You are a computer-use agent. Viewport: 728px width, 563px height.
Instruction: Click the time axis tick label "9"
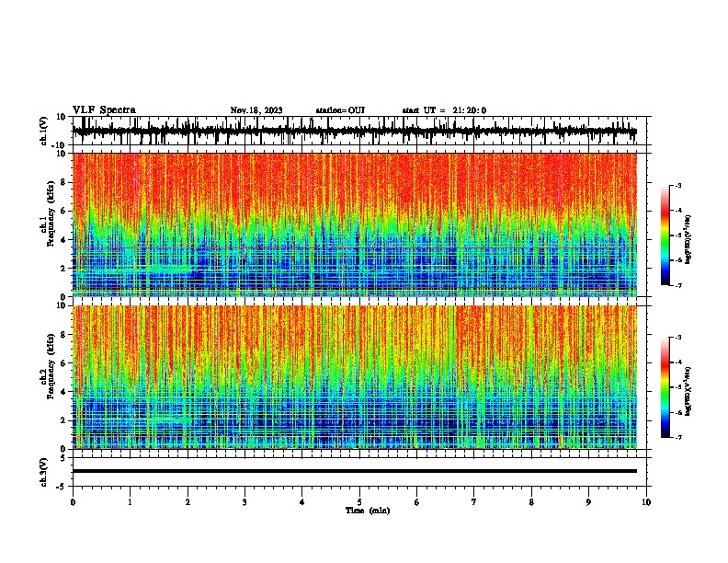coord(588,502)
